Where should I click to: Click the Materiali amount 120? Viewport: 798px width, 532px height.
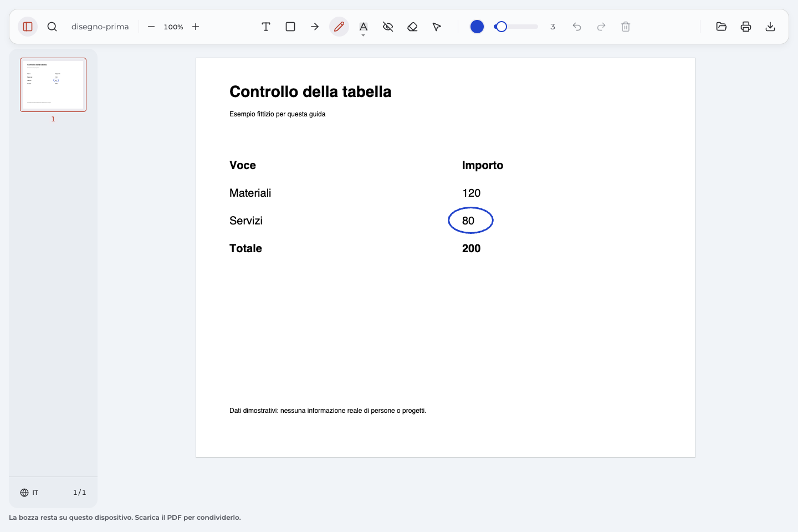(x=472, y=193)
